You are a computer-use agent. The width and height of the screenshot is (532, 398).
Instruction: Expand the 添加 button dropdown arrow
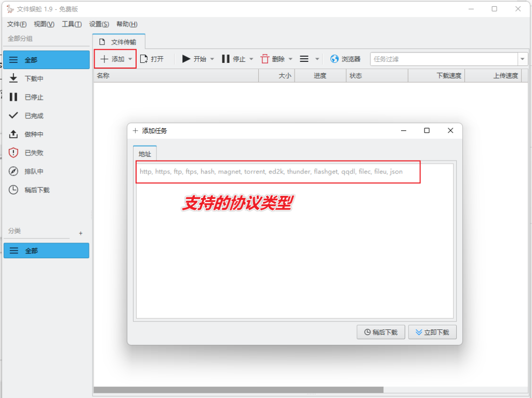[x=130, y=59]
